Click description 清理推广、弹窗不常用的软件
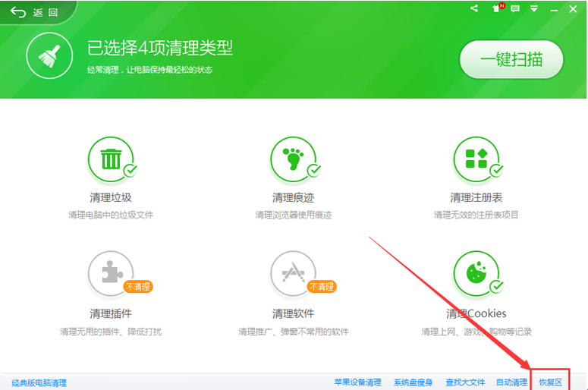 coord(294,332)
